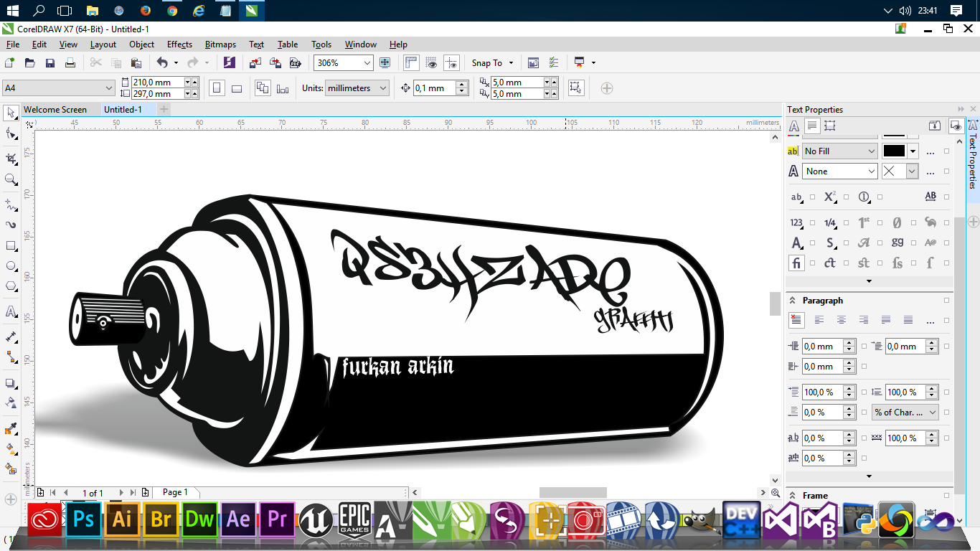Launch Photoshop from the taskbar dock
This screenshot has width=980, height=551.
tap(84, 519)
